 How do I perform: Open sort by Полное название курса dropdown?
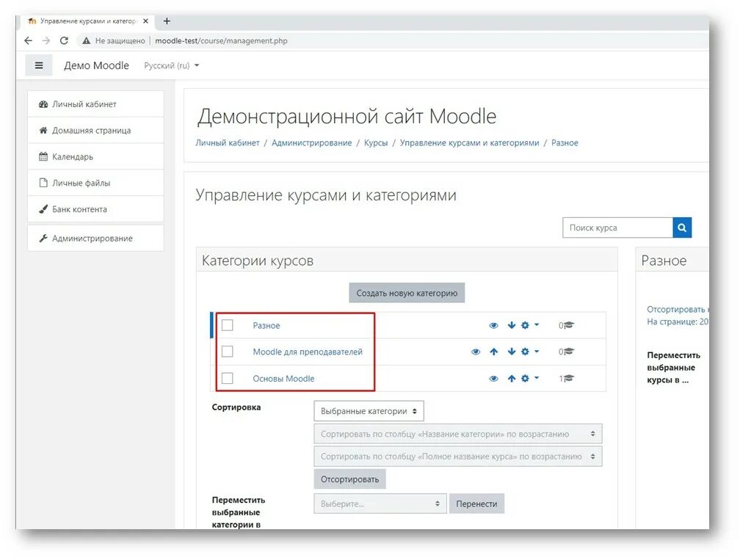tap(458, 457)
